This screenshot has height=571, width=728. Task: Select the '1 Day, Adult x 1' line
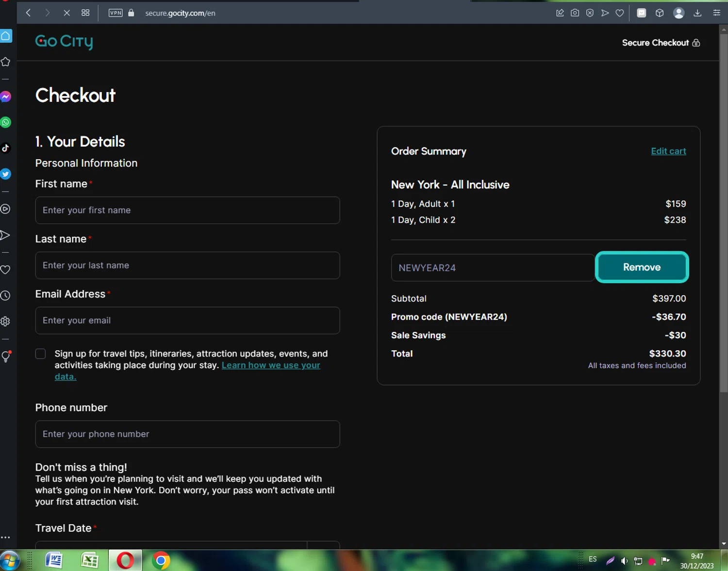(423, 204)
